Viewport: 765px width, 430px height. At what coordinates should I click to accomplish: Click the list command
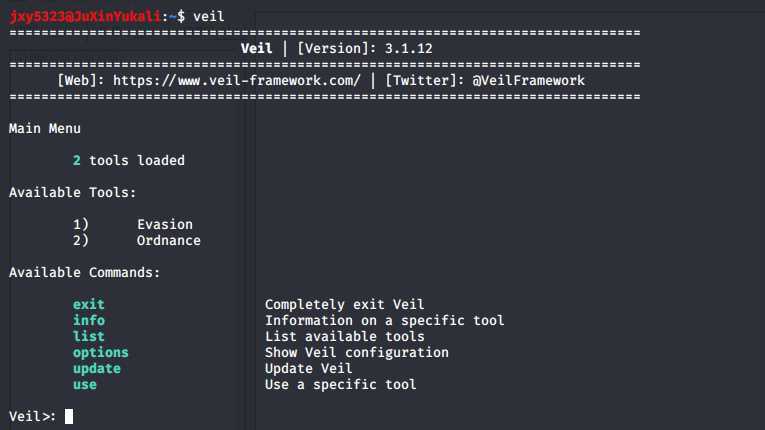(89, 337)
